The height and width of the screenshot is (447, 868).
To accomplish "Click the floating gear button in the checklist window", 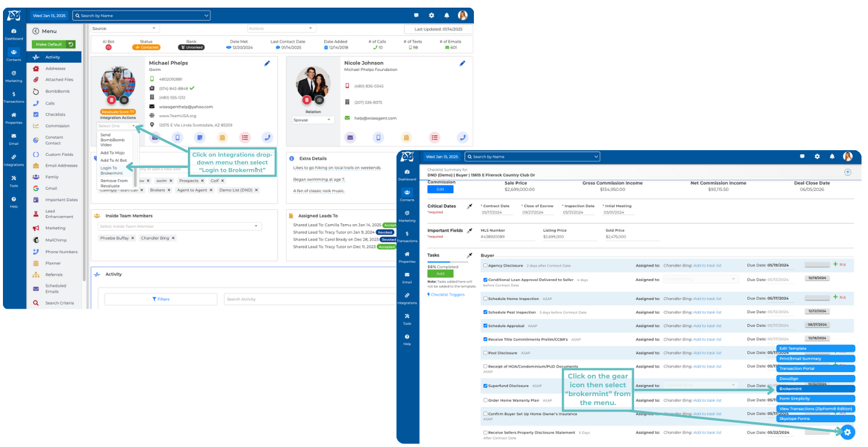I will pyautogui.click(x=847, y=432).
